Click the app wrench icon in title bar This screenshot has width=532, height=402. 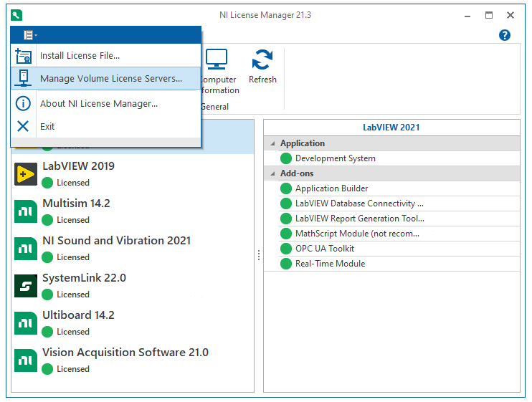[16, 15]
